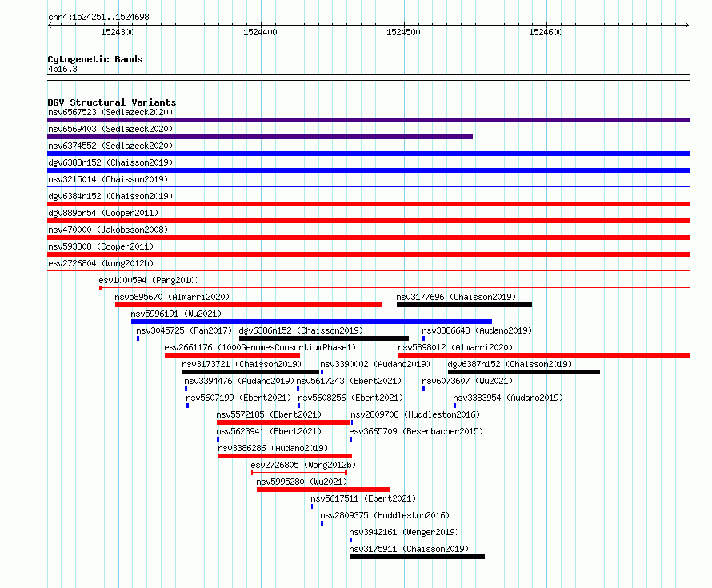Click nsv5995280 (Wu2021) label
Screen dimensions: 712x588
(302, 482)
